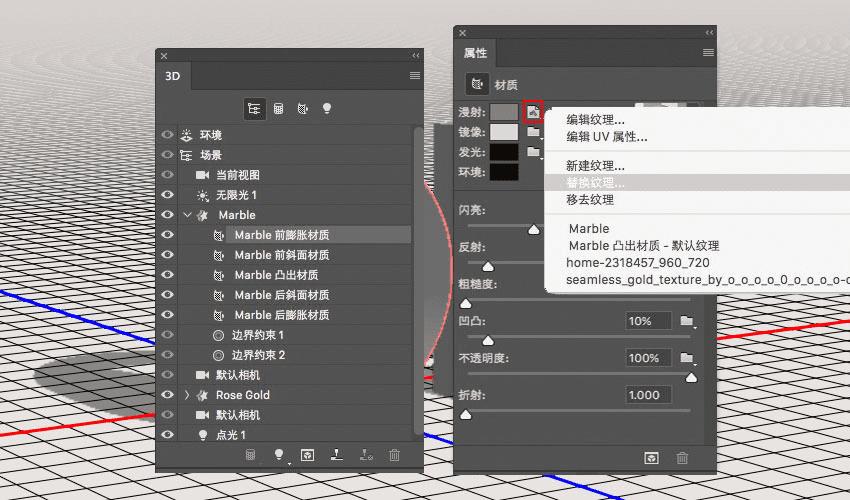Screen dimensions: 850x500
Task: Click the 环境 color swatch
Action: coord(504,172)
